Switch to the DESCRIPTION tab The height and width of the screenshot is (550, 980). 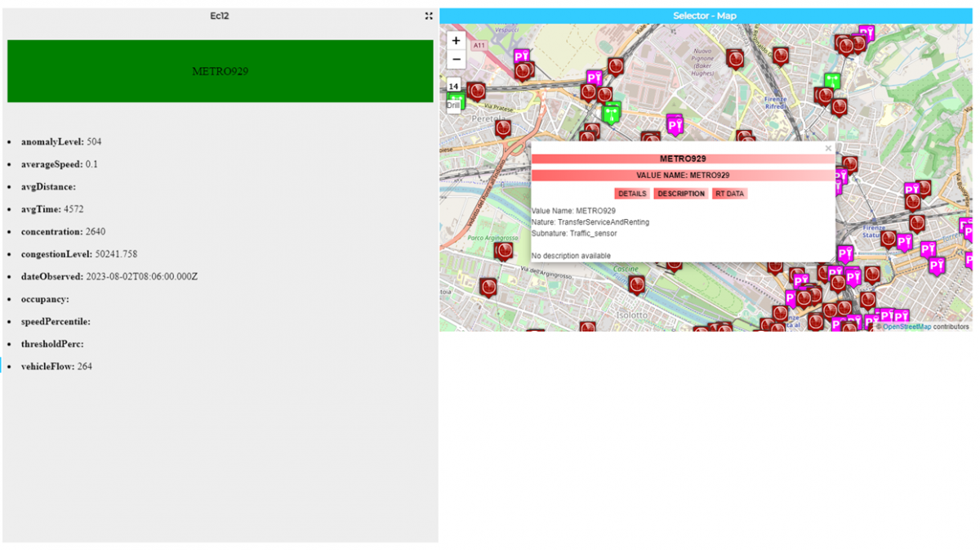point(680,194)
